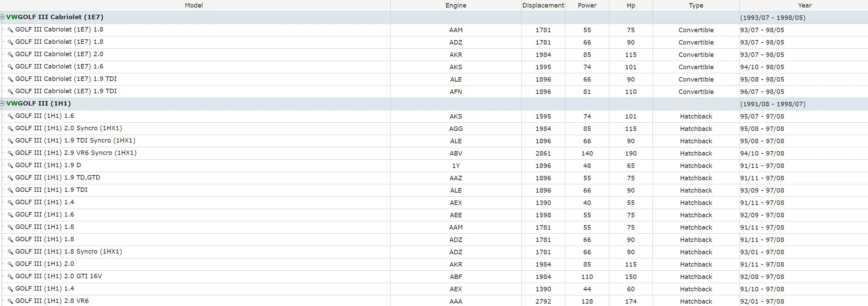The image size is (868, 306).
Task: Sort by the Displacement column header
Action: pyautogui.click(x=543, y=5)
